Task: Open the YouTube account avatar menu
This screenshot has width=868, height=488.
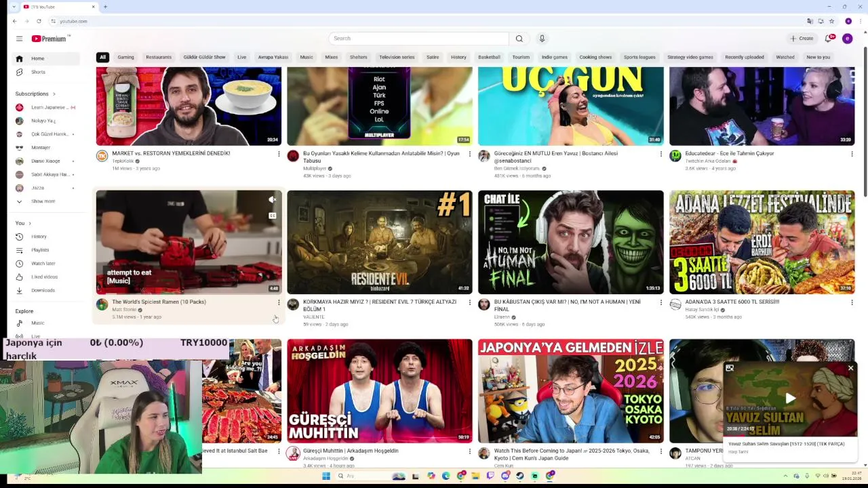Action: 847,39
